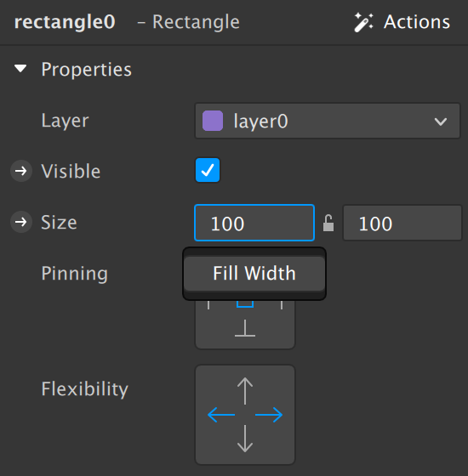
Task: Uncheck the Visible checkbox
Action: click(x=208, y=170)
